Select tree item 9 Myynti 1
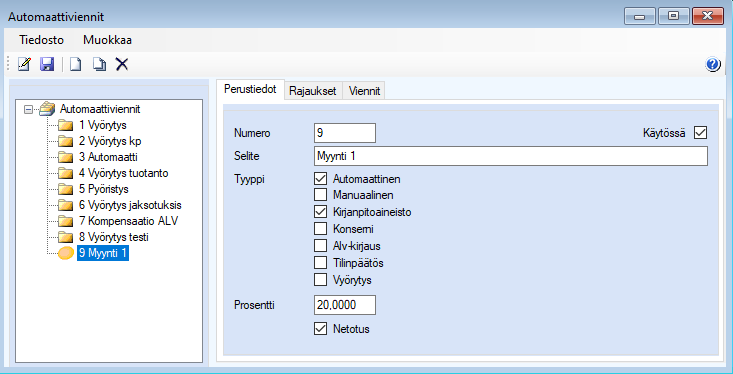733x374 pixels. 103,253
